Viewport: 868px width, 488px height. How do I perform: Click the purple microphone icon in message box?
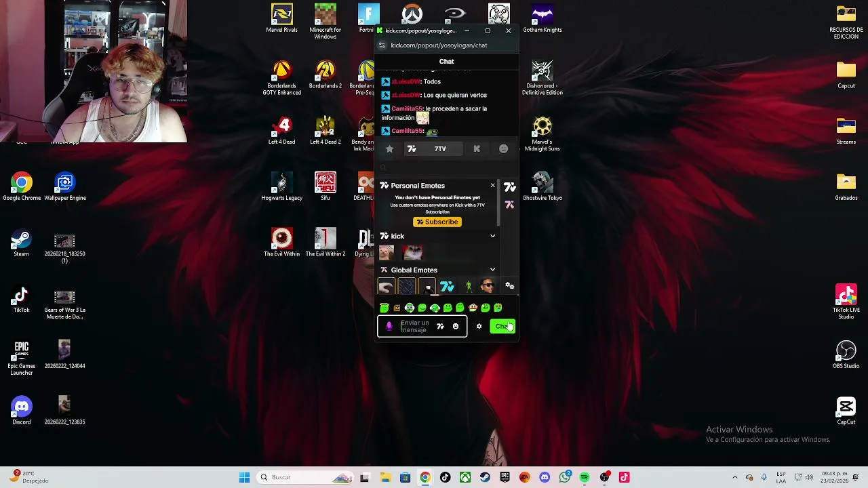pyautogui.click(x=389, y=327)
